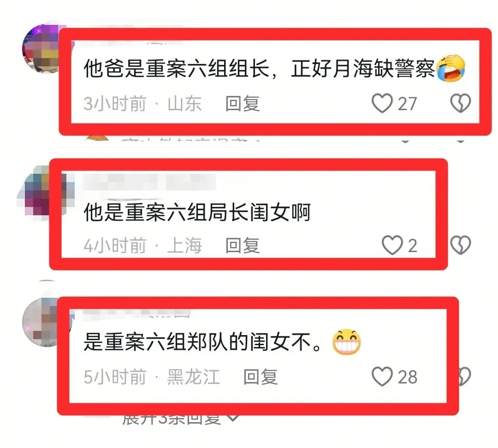Open the blurred username of third commenter
This screenshot has width=498, height=448.
pyautogui.click(x=136, y=314)
